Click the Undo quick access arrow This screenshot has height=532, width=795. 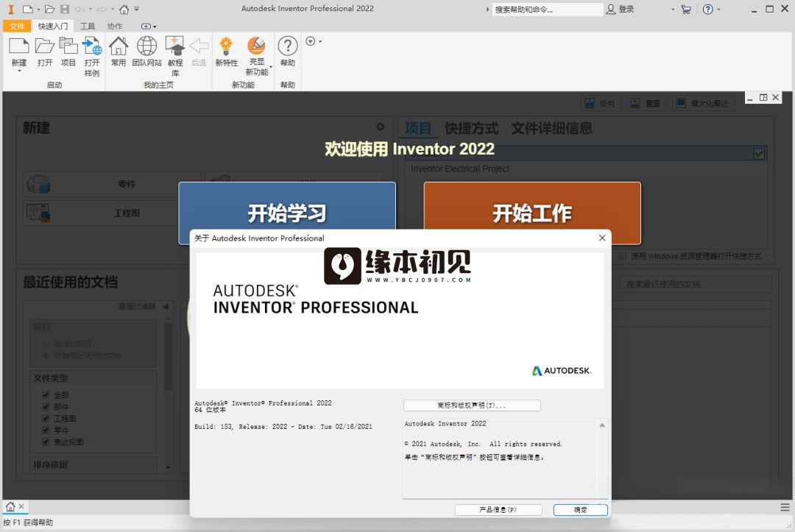(80, 9)
